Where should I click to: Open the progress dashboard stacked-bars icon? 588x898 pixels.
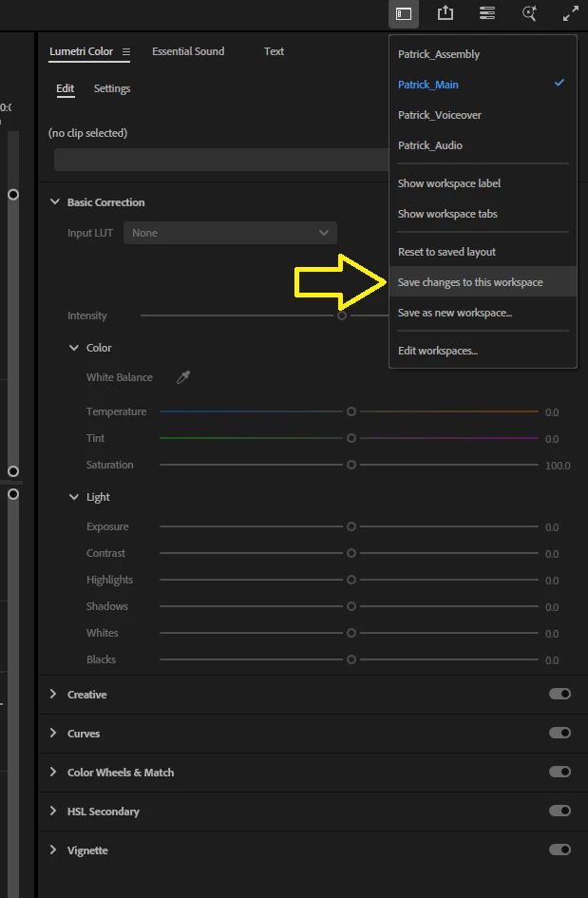coord(487,13)
